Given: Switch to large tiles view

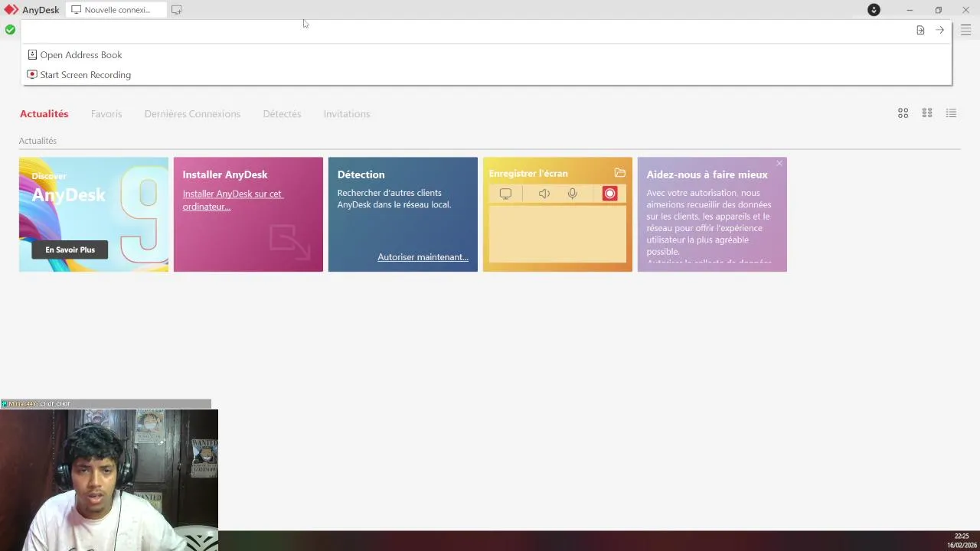Looking at the screenshot, I should pos(903,113).
